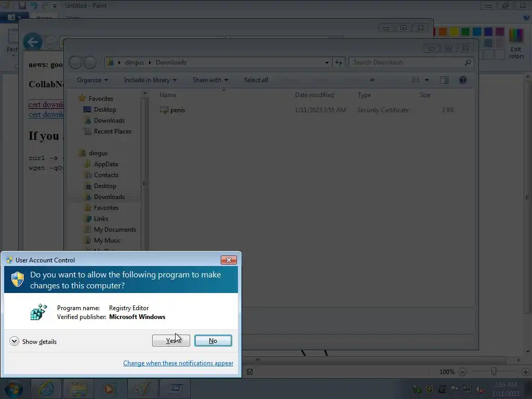
Task: Open the purple visited 'cert downl' link in the browser
Action: [x=46, y=104]
